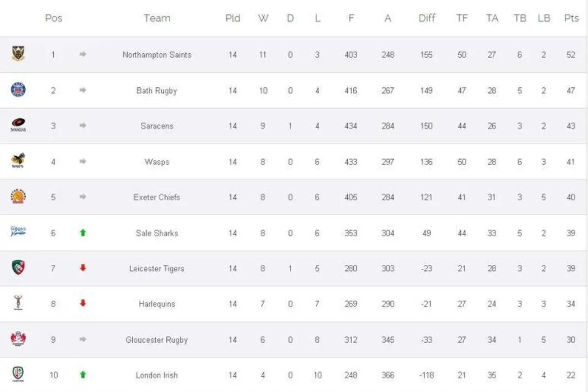The width and height of the screenshot is (588, 392).
Task: Click the Gloucester Rugby club crest
Action: click(18, 339)
